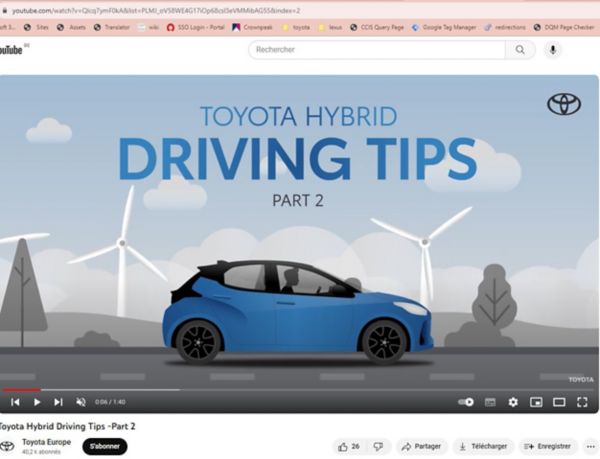The width and height of the screenshot is (600, 459).
Task: Click Télécharger to download video
Action: (483, 446)
